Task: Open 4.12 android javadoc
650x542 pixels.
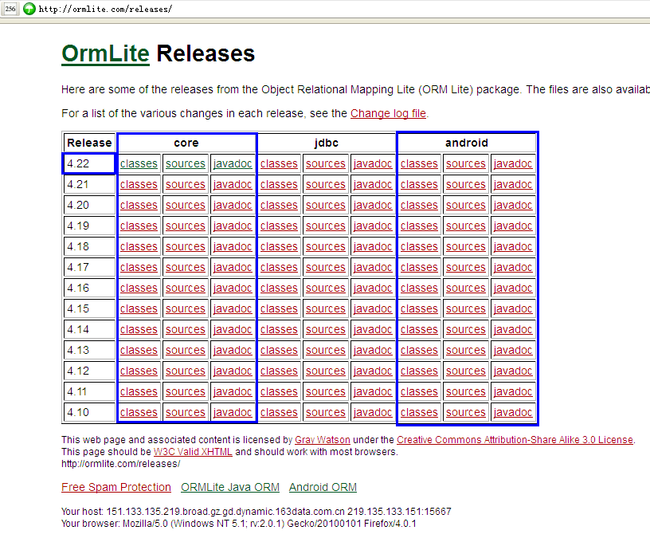Action: (513, 371)
